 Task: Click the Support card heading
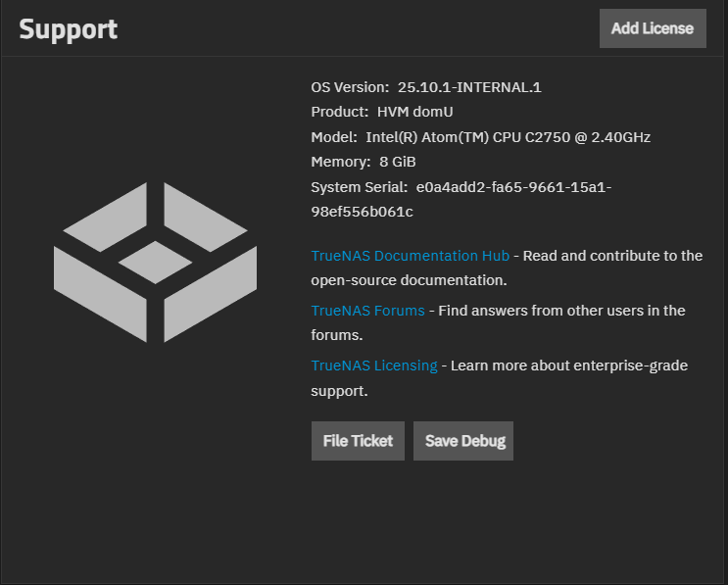(x=69, y=28)
